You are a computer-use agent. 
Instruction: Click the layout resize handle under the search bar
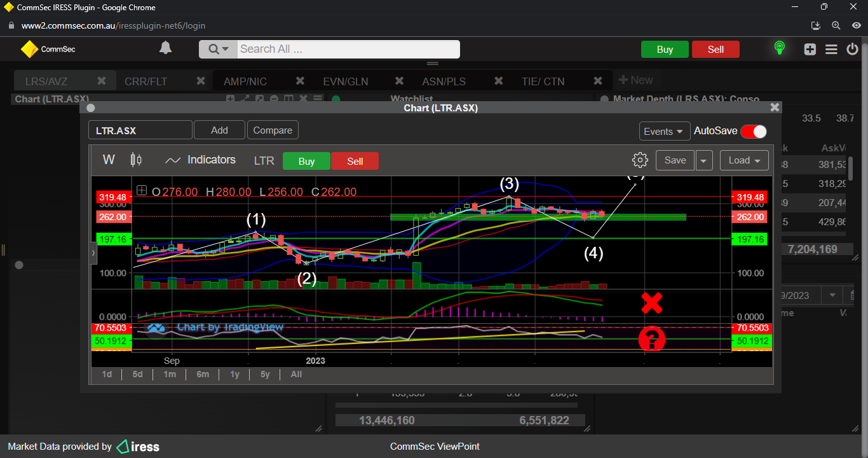[x=433, y=64]
